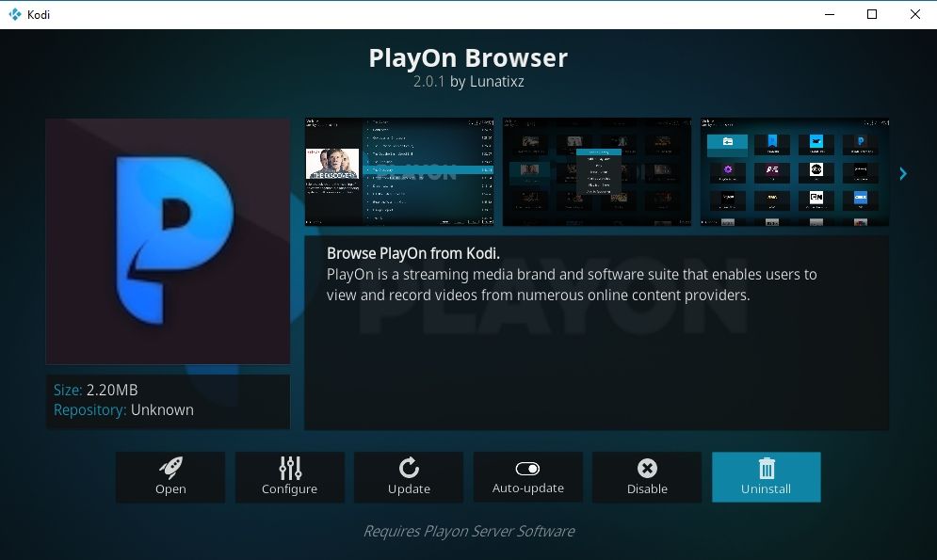The height and width of the screenshot is (560, 937).
Task: Click the Repository: Unknown info line
Action: click(x=123, y=410)
